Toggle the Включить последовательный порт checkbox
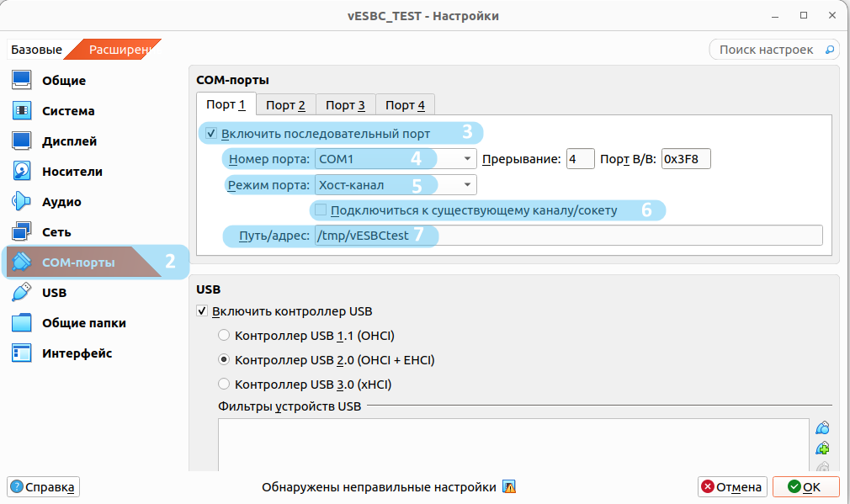The image size is (850, 504). coord(211,134)
